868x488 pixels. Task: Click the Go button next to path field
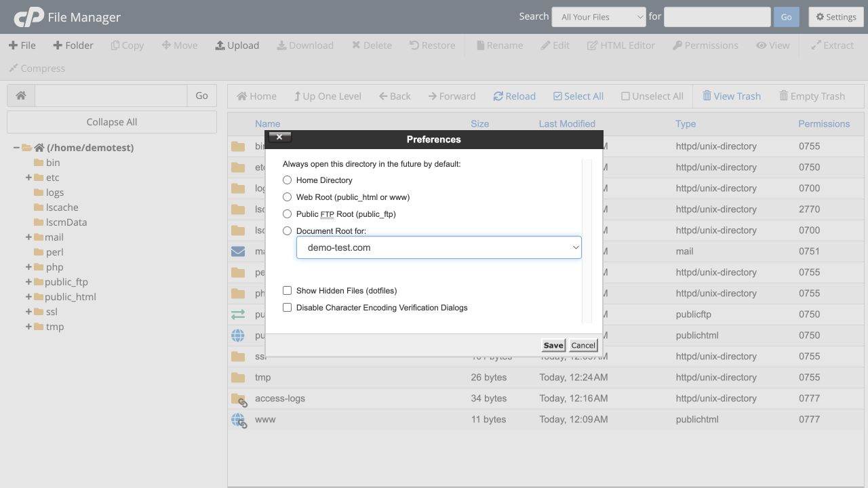point(201,96)
